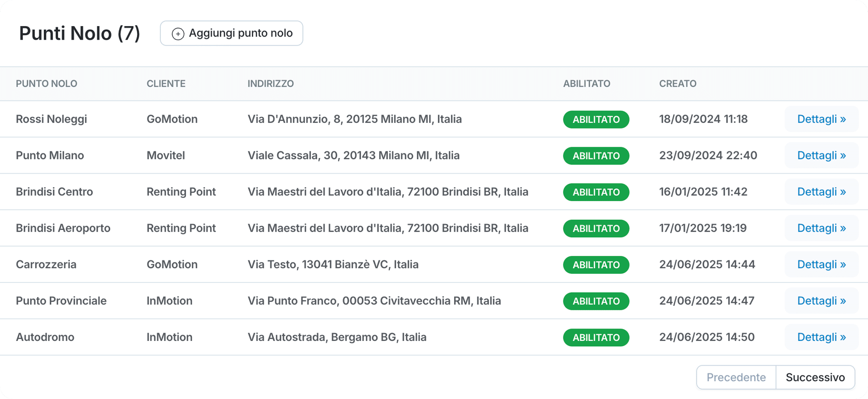Click the GoMotion client for Carrozzeria
Screen dimensions: 868x399
(x=172, y=265)
